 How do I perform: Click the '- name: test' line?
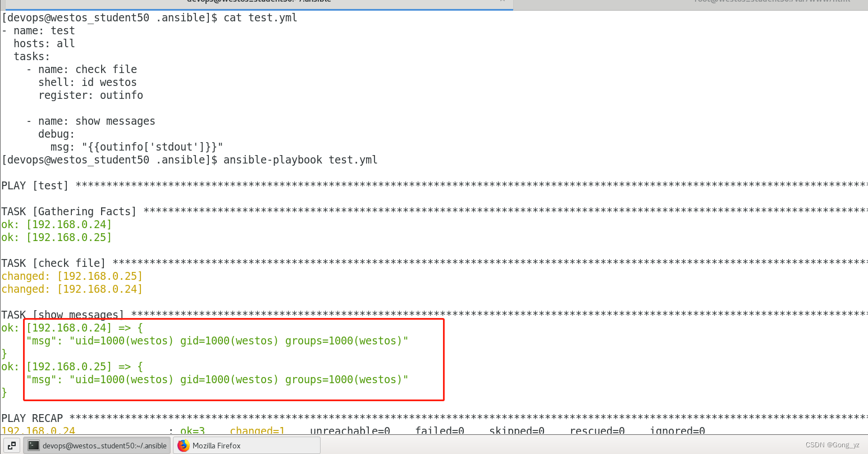point(38,30)
